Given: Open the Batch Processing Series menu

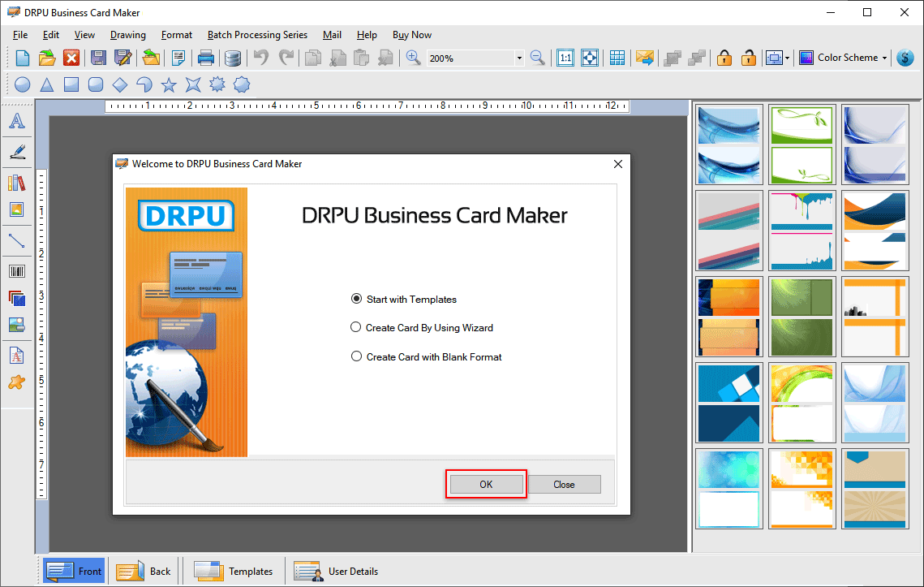Looking at the screenshot, I should (257, 35).
